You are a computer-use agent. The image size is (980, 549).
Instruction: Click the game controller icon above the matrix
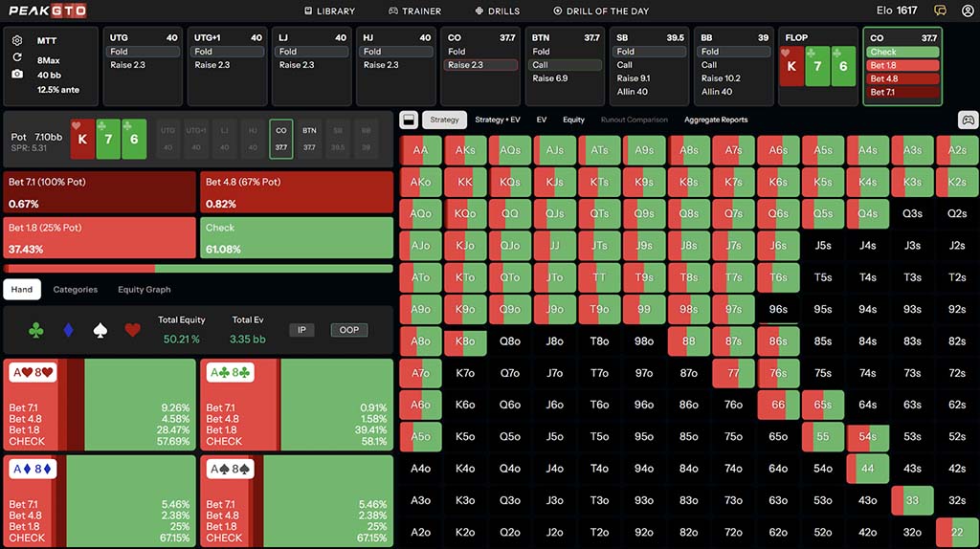click(968, 121)
